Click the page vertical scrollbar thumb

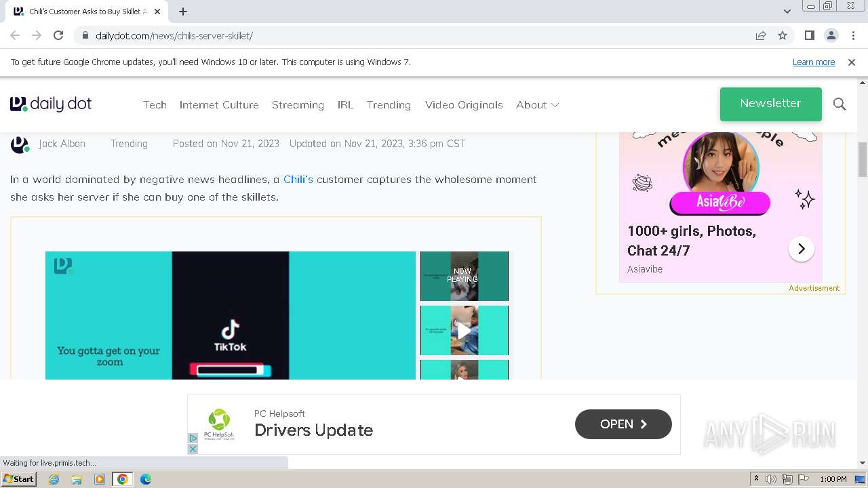click(863, 159)
